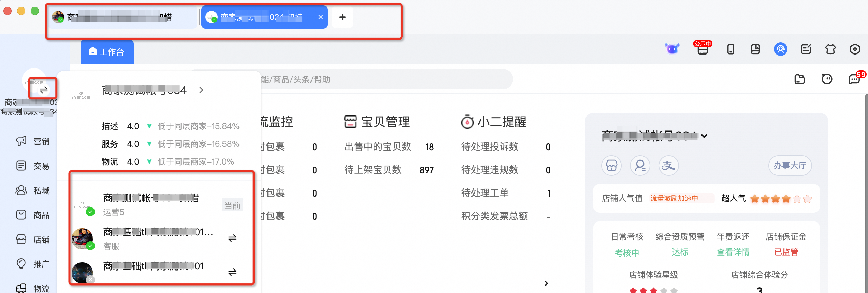Screen dimensions: 868x293
Task: Open 物流 in the left sidebar
Action: (x=33, y=288)
